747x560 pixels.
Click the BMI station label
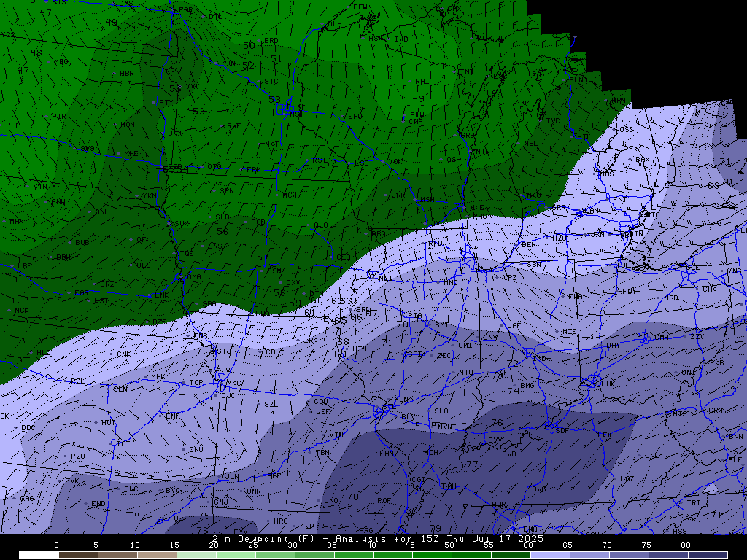[441, 324]
